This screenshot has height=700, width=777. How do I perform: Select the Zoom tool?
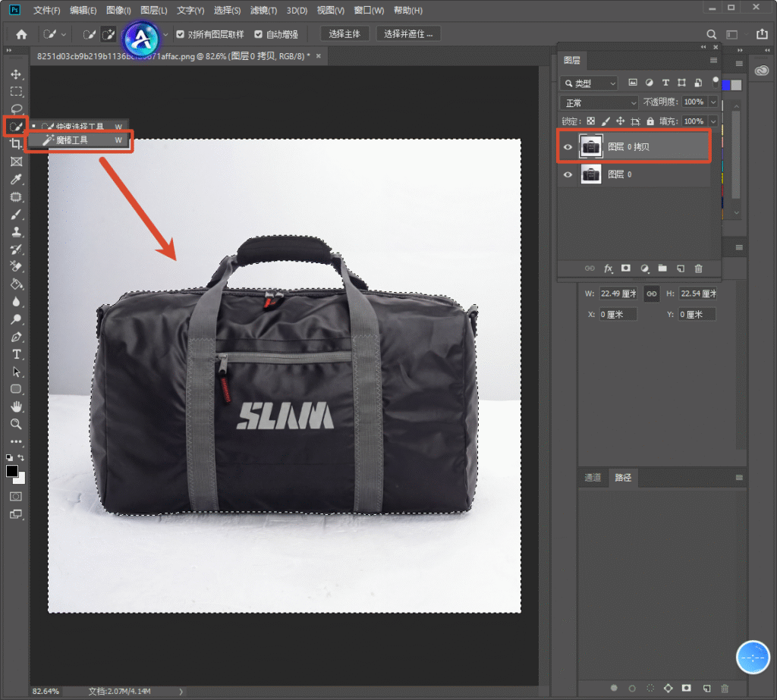[x=16, y=424]
